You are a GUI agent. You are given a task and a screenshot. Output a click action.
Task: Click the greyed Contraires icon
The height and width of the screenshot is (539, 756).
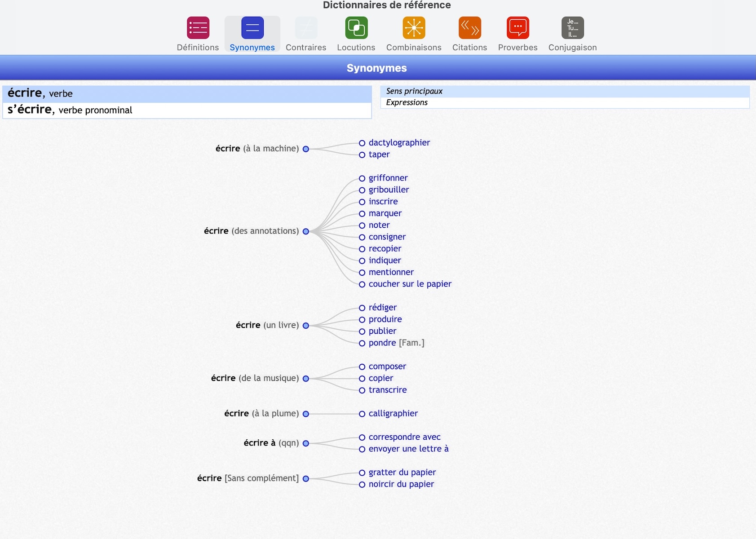coord(306,28)
